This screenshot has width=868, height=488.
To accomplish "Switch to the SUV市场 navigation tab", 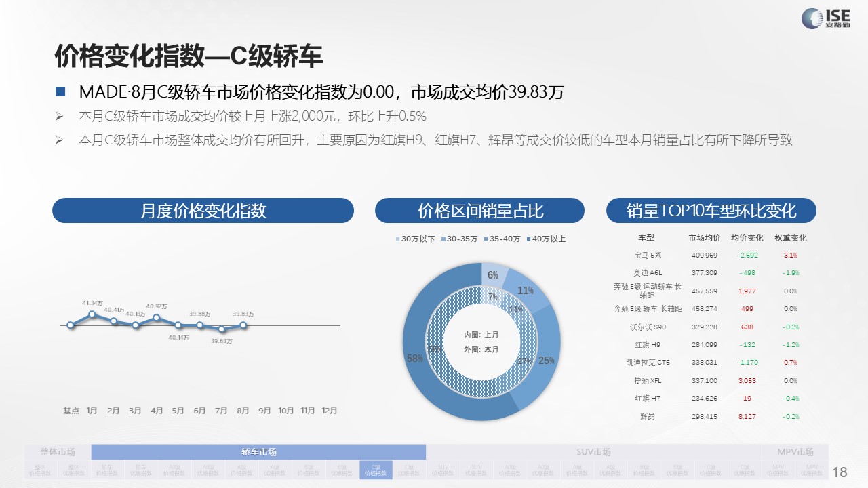I will click(x=593, y=452).
